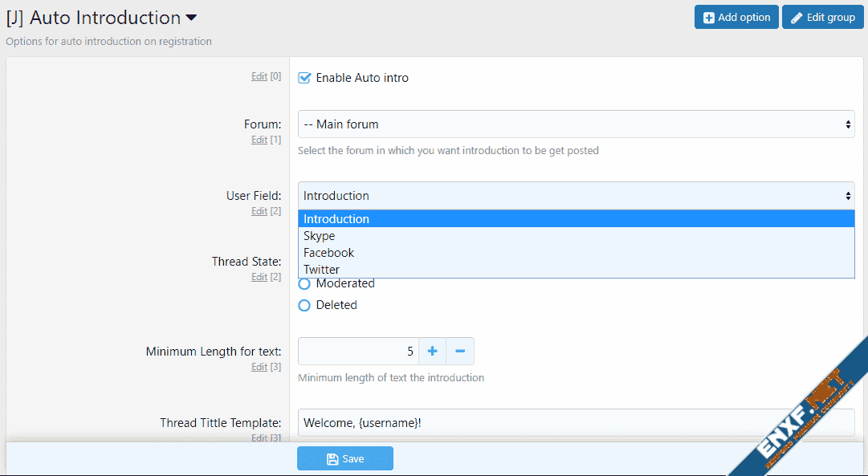Click the Minimum Length number field
Image resolution: width=868 pixels, height=476 pixels.
(x=358, y=351)
